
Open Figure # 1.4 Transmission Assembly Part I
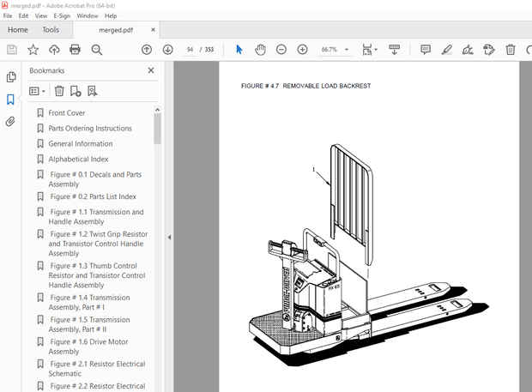click(x=89, y=302)
